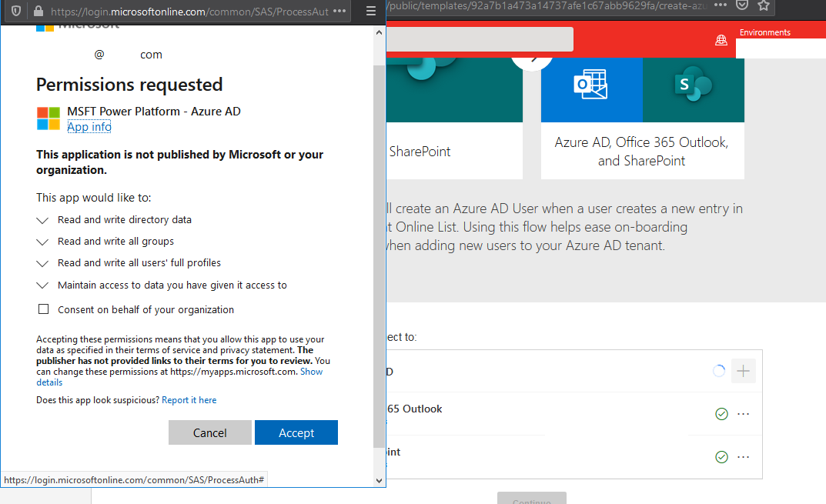This screenshot has height=504, width=826.
Task: Click the Accept button
Action: 296,432
